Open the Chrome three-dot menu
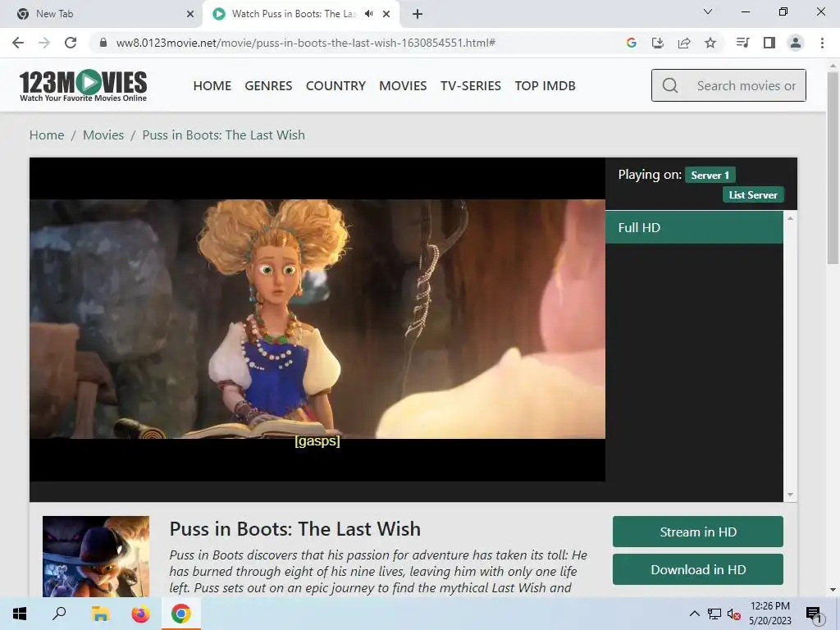 (822, 43)
